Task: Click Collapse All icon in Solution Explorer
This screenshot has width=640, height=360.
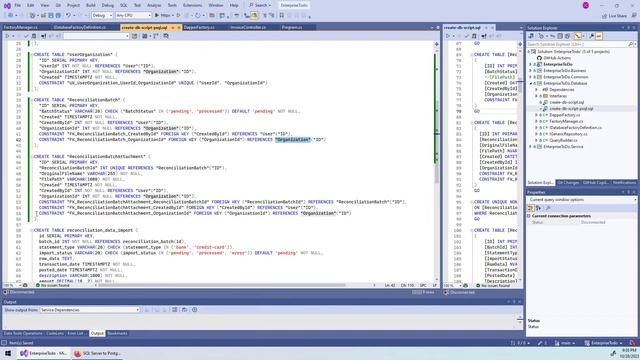Action: [560, 36]
